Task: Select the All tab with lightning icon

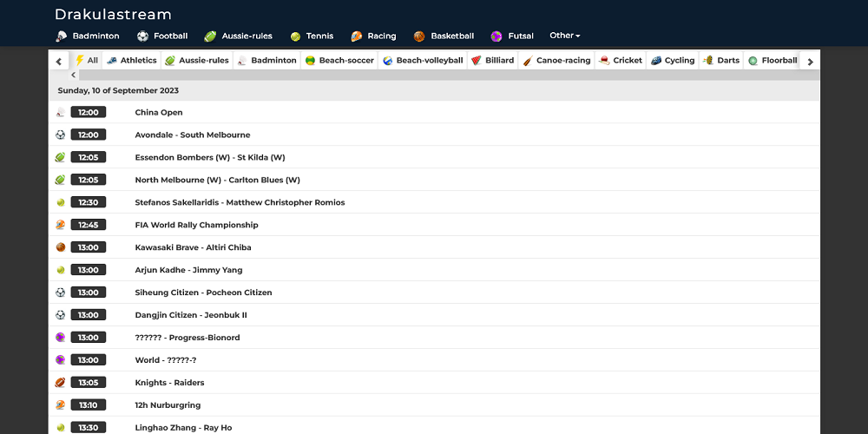Action: [87, 61]
